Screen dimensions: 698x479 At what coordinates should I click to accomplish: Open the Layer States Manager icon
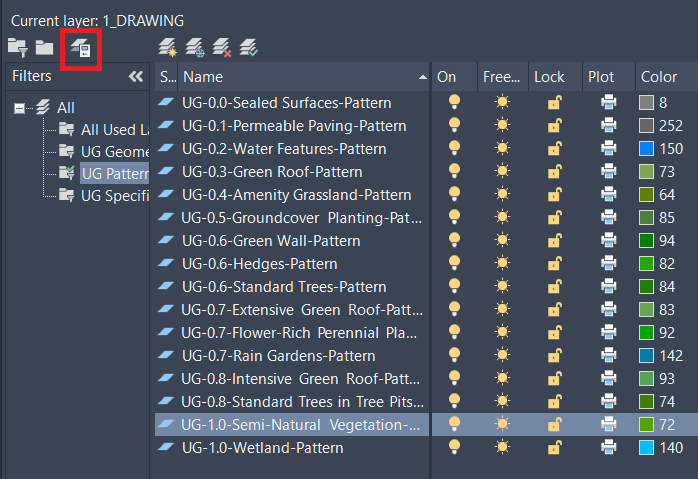[80, 48]
